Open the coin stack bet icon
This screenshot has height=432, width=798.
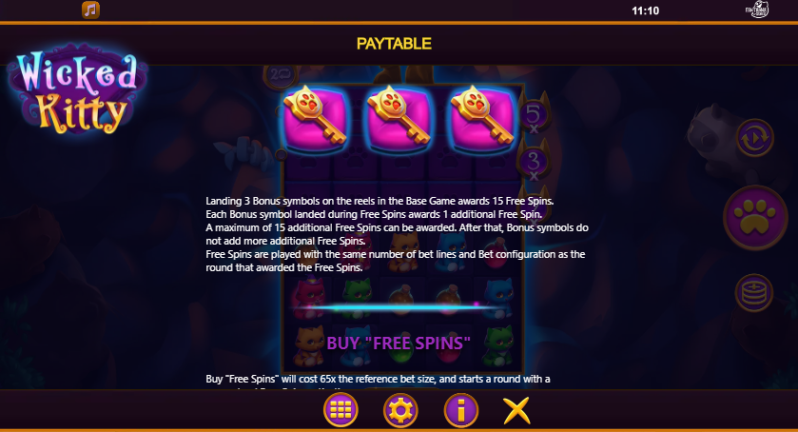pyautogui.click(x=754, y=293)
